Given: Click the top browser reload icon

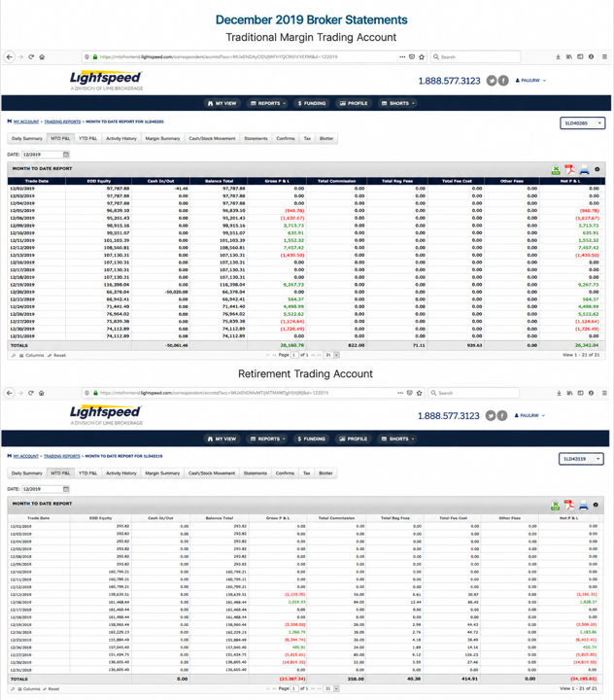Looking at the screenshot, I should coord(31,57).
